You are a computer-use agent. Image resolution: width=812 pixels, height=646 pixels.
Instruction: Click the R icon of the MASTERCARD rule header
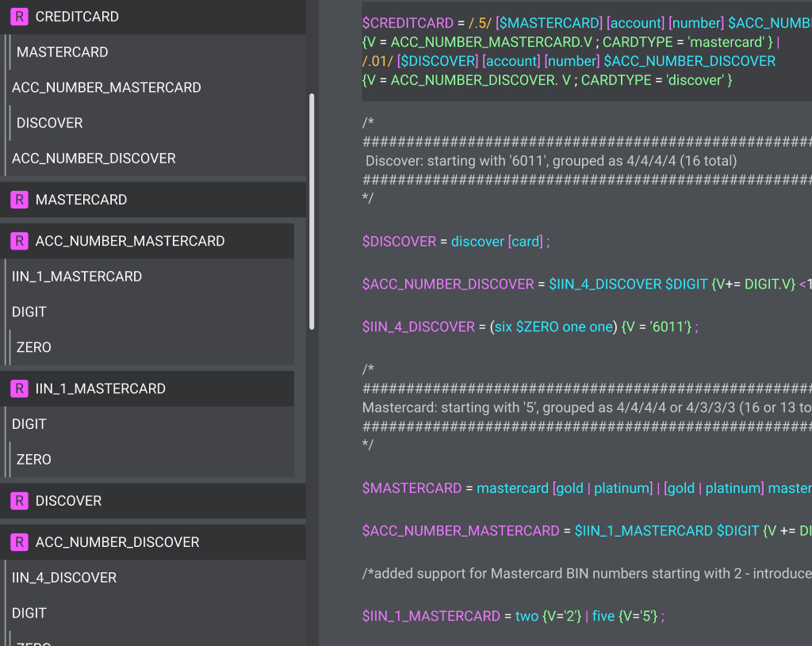tap(20, 200)
